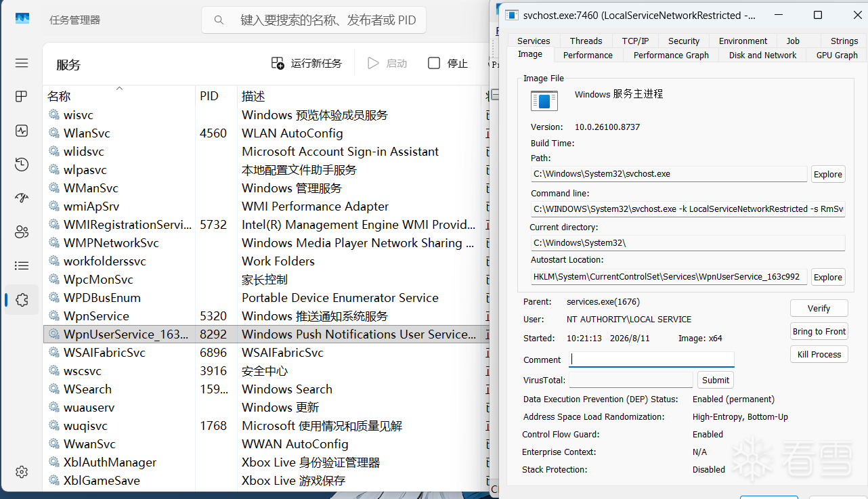Click 运行新任务 in Task Manager toolbar
The width and height of the screenshot is (868, 499).
[307, 63]
